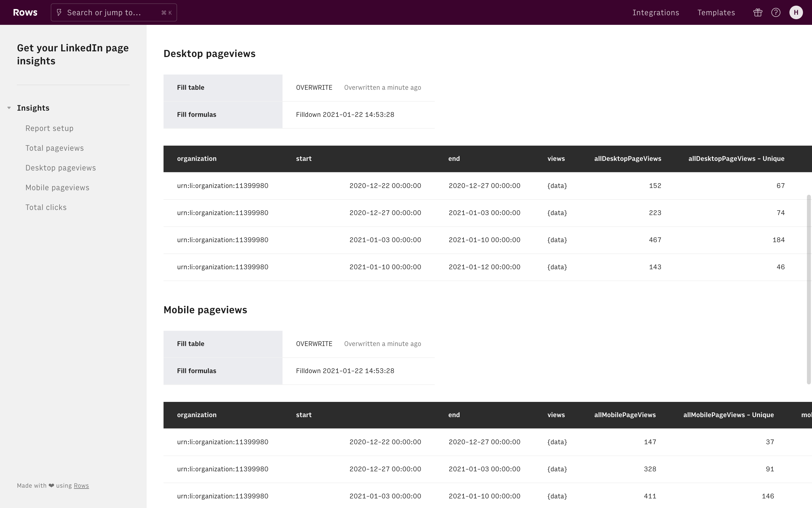812x508 pixels.
Task: Open Integrations in the top bar
Action: pyautogui.click(x=656, y=12)
